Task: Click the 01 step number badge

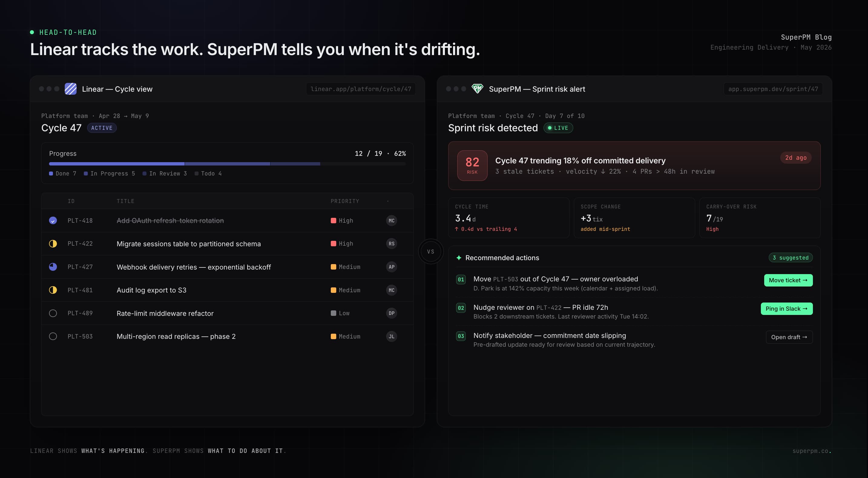Action: (461, 280)
